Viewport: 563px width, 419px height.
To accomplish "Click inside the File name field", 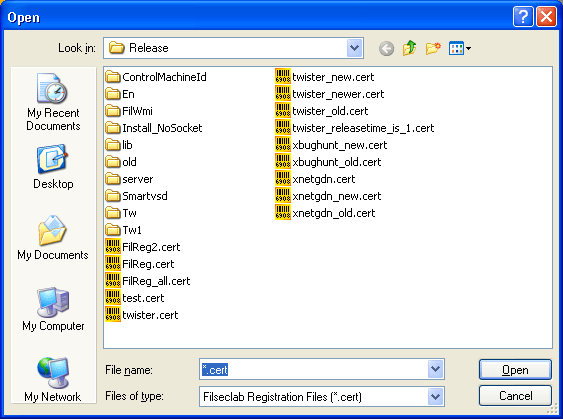I will (313, 369).
